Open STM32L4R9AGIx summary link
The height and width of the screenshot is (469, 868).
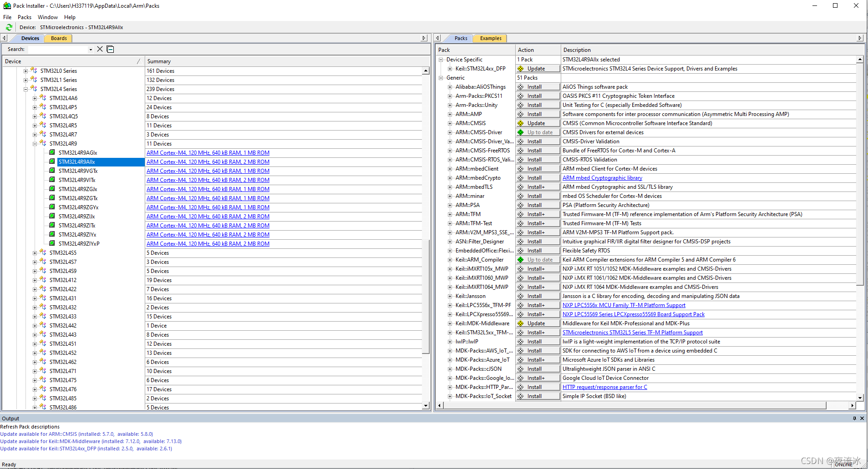208,153
